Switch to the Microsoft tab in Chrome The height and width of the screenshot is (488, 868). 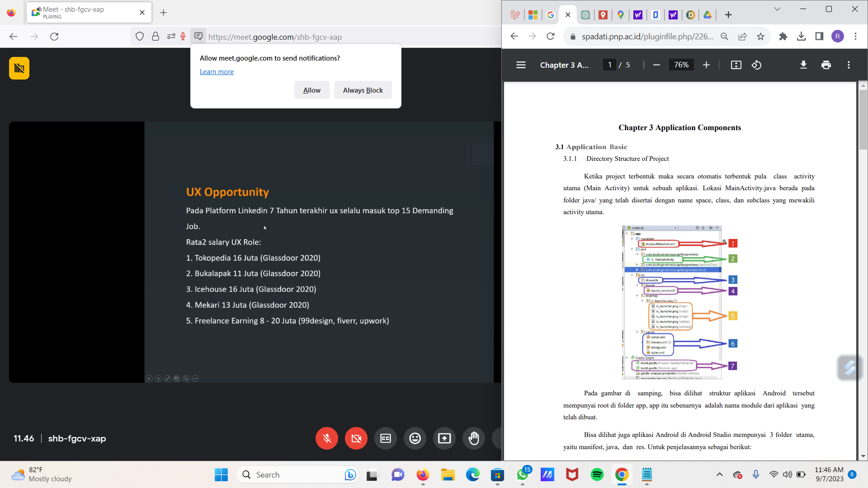click(x=533, y=15)
